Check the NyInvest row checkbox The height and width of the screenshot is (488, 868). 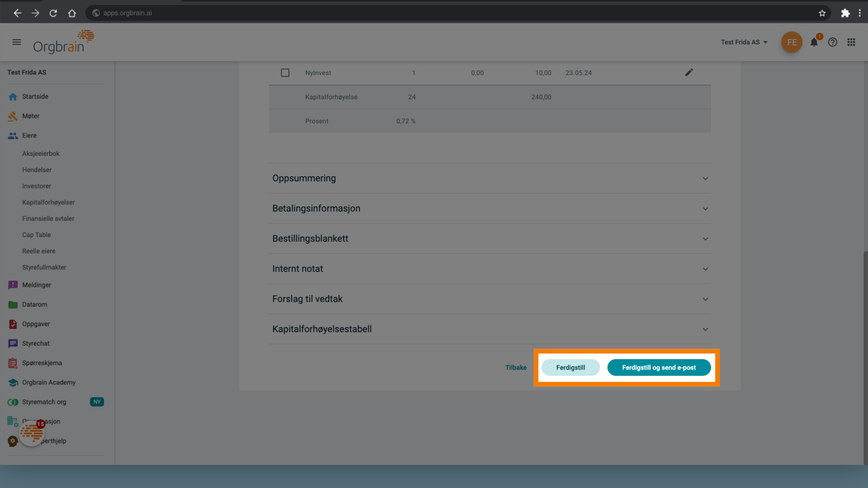click(285, 73)
